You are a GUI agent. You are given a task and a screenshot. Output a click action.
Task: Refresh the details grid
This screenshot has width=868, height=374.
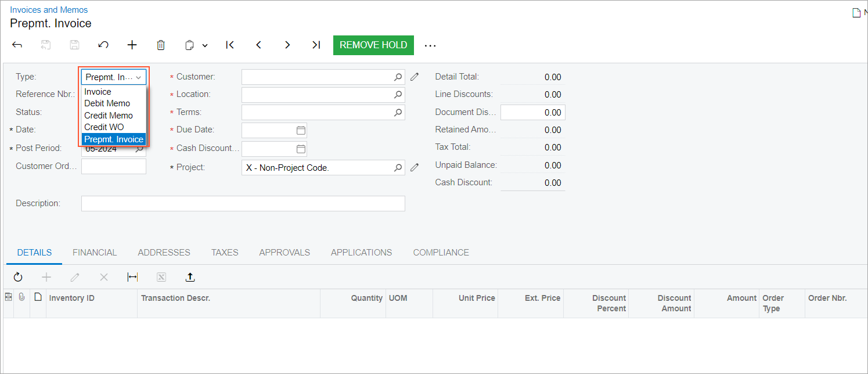18,278
